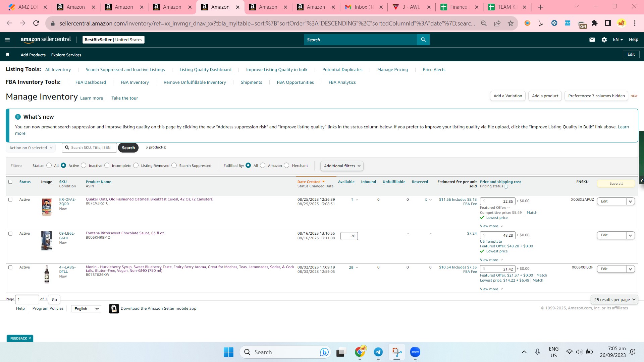Click the Pricing status info icon
This screenshot has height=362, width=644.
pyautogui.click(x=506, y=187)
